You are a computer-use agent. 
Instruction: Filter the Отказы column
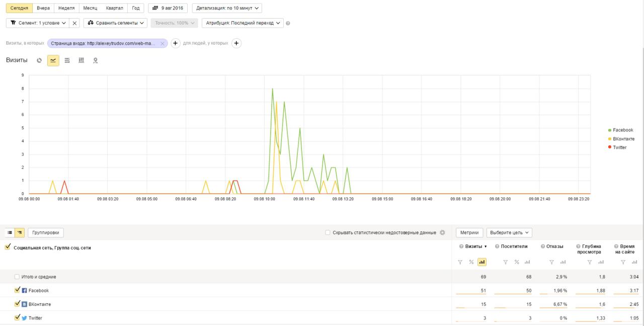coord(552,262)
